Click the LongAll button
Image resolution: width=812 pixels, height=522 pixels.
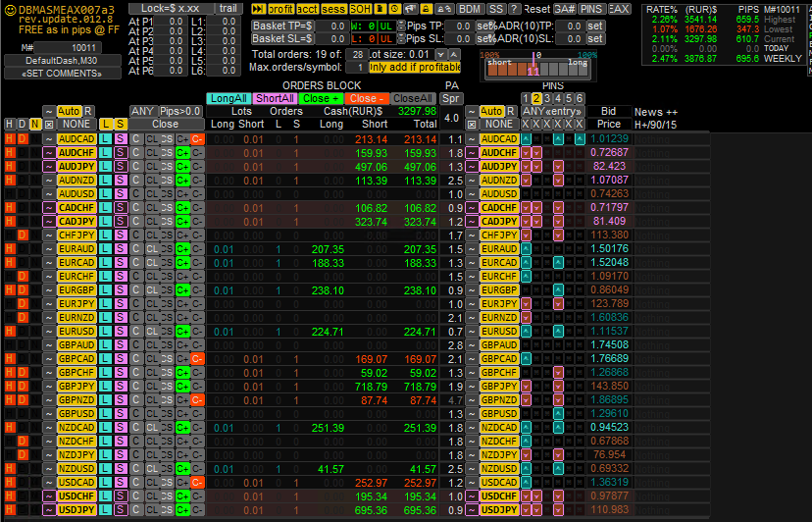pos(228,98)
